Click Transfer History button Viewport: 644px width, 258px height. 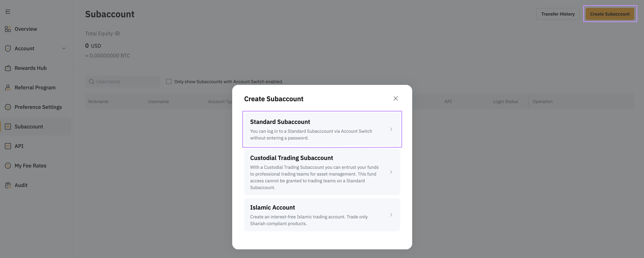[x=558, y=14]
